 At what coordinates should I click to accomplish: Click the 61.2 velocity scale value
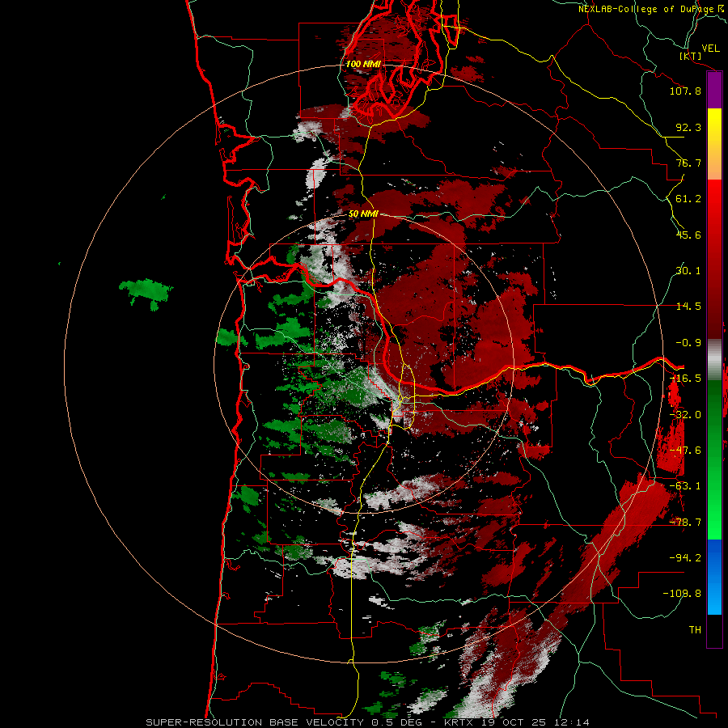(688, 199)
